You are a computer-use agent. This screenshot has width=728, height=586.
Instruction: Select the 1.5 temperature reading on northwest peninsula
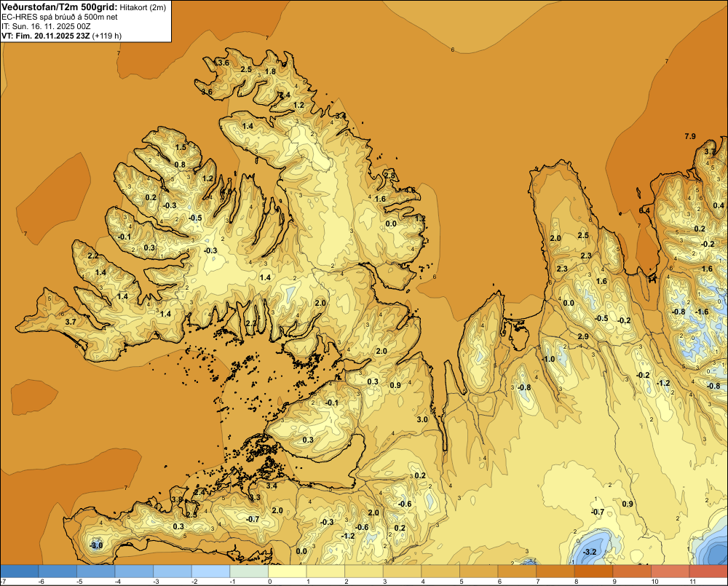pyautogui.click(x=181, y=147)
